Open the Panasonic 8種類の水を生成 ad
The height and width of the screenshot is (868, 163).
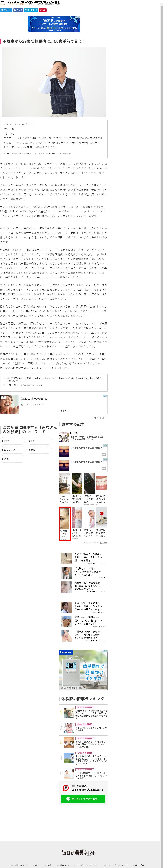tap(83, 670)
